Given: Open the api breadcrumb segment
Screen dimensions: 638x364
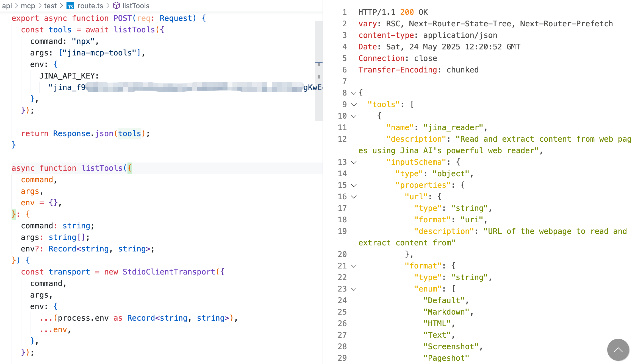Looking at the screenshot, I should coord(7,6).
